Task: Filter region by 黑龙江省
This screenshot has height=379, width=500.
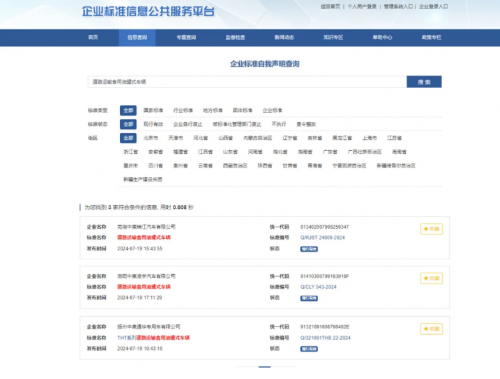Action: pos(342,138)
